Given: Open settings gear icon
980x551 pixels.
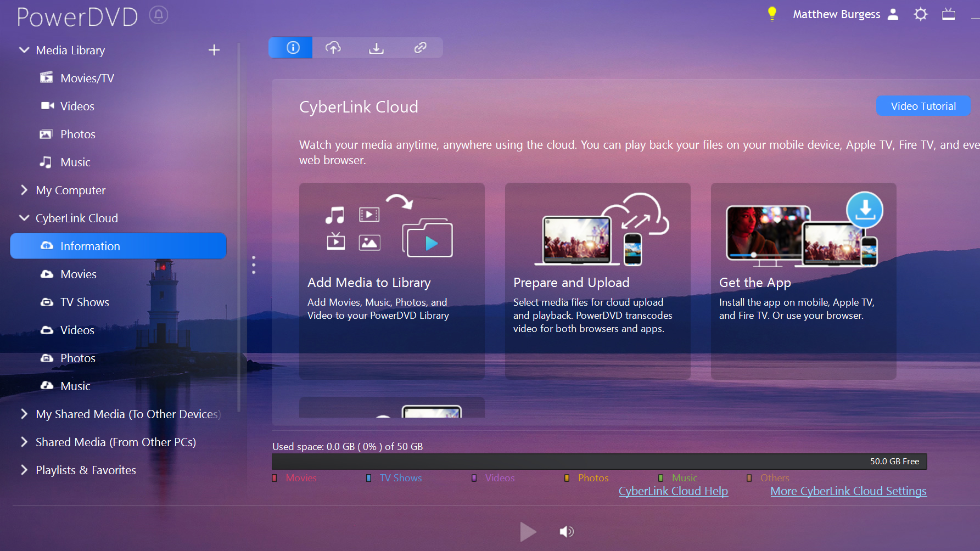Looking at the screenshot, I should click(x=921, y=14).
